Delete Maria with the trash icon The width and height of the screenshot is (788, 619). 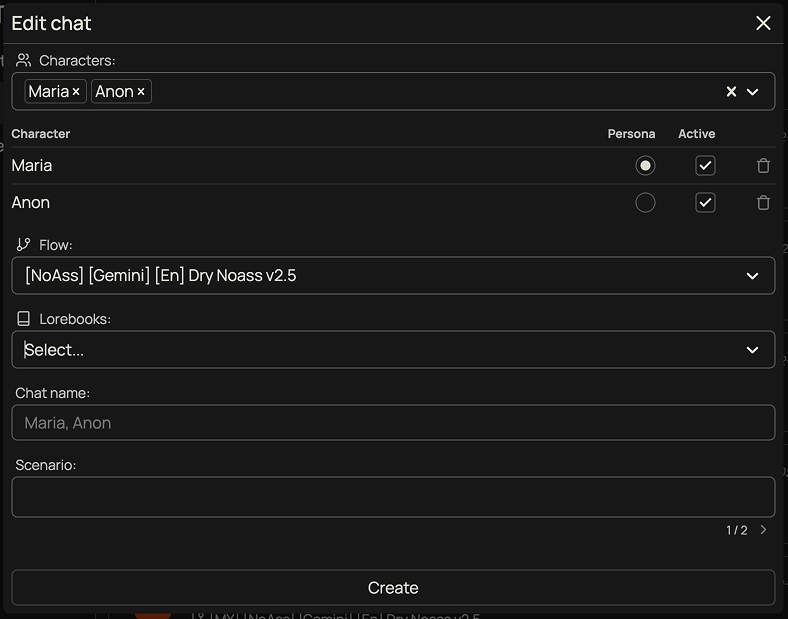click(x=763, y=166)
